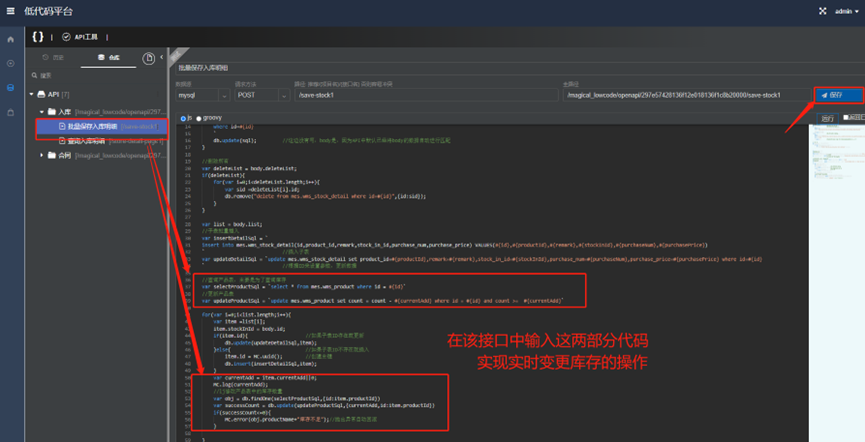The width and height of the screenshot is (865, 442).
Task: Click the curly braces logo icon
Action: (x=38, y=36)
